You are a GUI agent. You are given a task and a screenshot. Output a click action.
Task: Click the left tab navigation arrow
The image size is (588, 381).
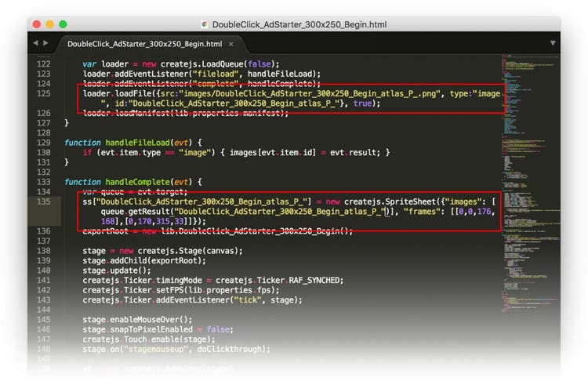pyautogui.click(x=35, y=42)
